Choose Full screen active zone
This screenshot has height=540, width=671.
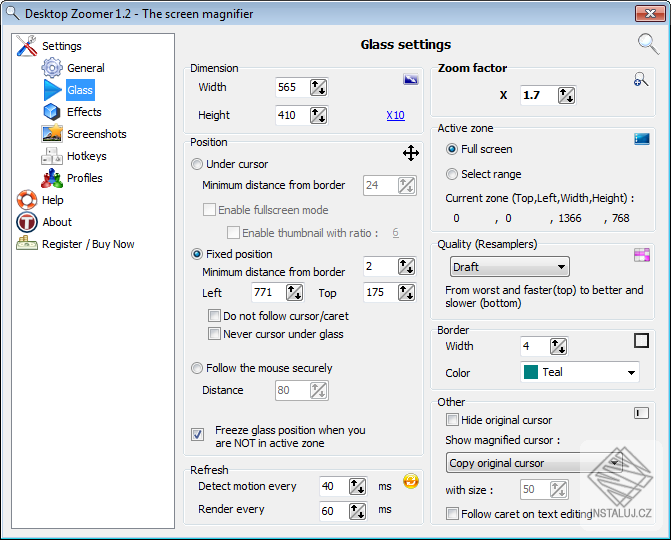coord(451,149)
